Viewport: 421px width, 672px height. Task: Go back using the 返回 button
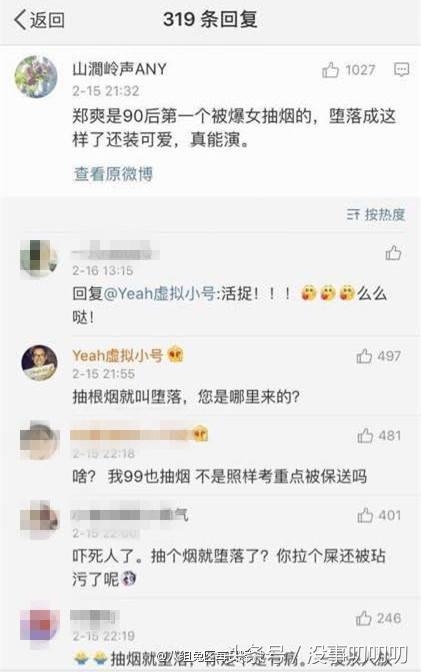coord(39,20)
